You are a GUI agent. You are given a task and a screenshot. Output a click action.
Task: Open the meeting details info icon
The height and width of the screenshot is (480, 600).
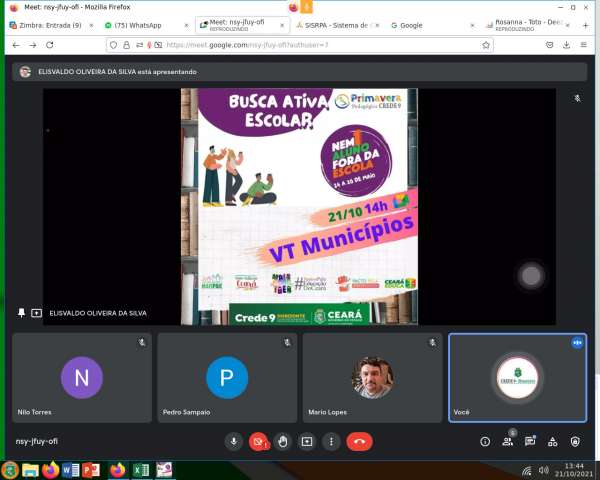coord(485,441)
